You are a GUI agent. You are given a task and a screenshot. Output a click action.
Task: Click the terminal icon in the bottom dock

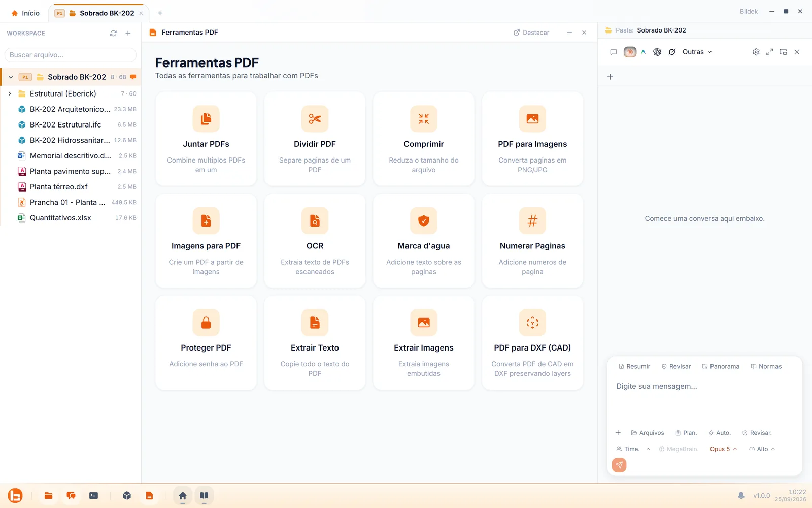point(93,496)
